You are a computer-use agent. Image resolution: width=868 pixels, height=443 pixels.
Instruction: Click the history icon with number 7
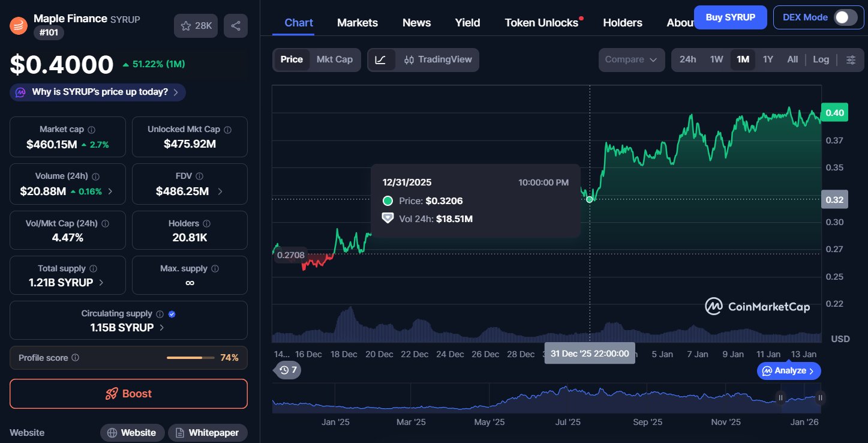click(x=289, y=370)
